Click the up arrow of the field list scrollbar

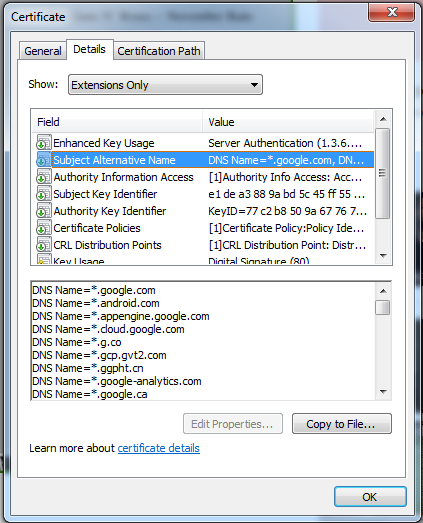click(383, 119)
